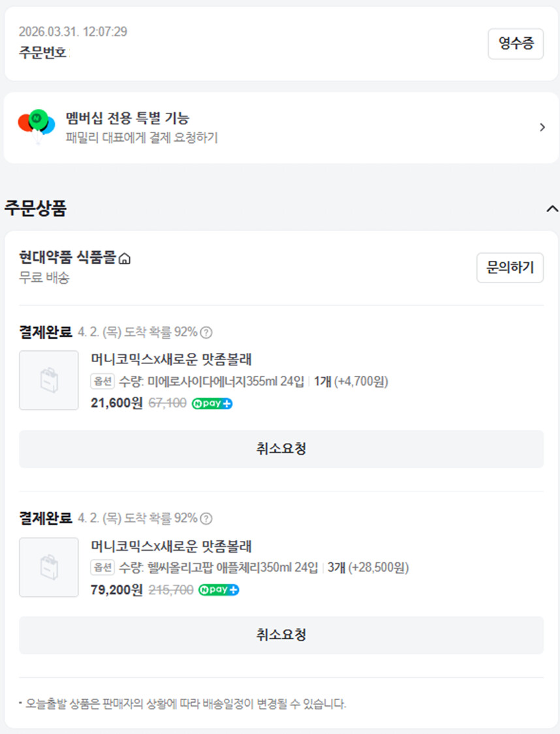Click the 옵션 tag on the 헬씨올리고팝 item
The image size is (560, 734).
point(103,568)
